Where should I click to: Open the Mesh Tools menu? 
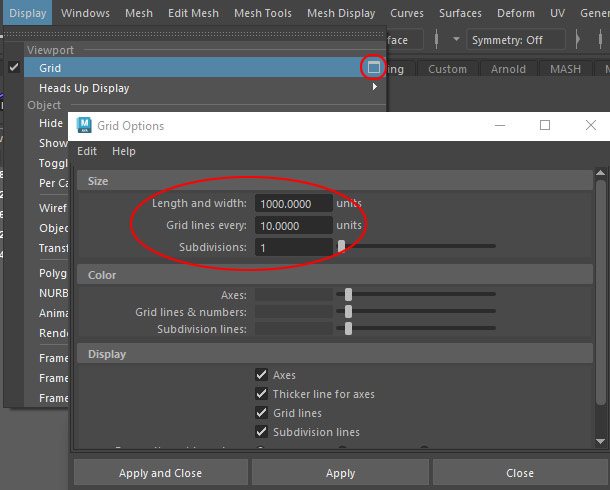(262, 13)
